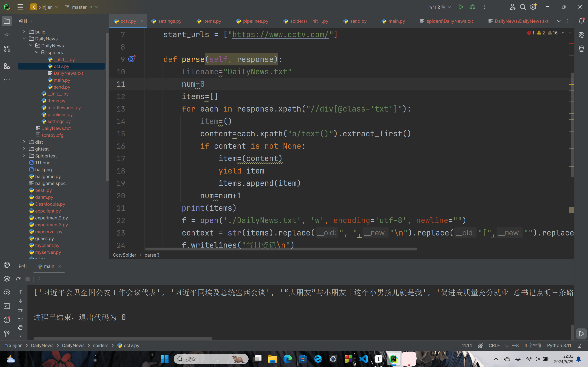
Task: Switch to main.py editor tab
Action: coord(393,21)
